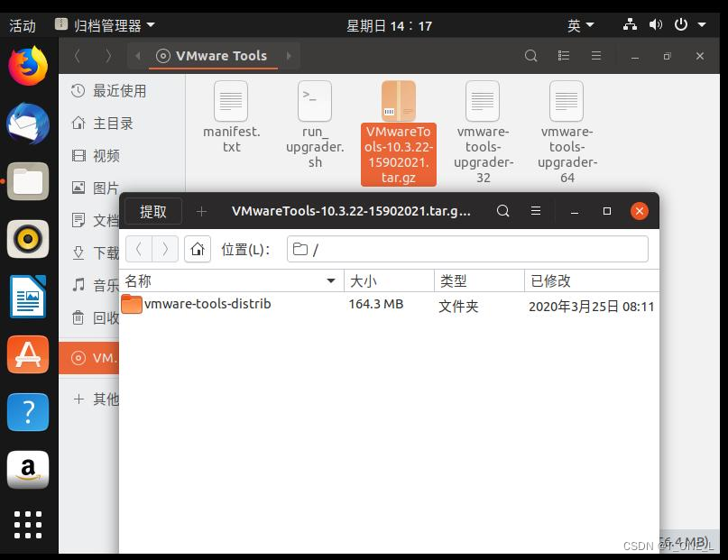The width and height of the screenshot is (728, 560).
Task: Launch Thunderbird mail from the dock
Action: pyautogui.click(x=28, y=124)
